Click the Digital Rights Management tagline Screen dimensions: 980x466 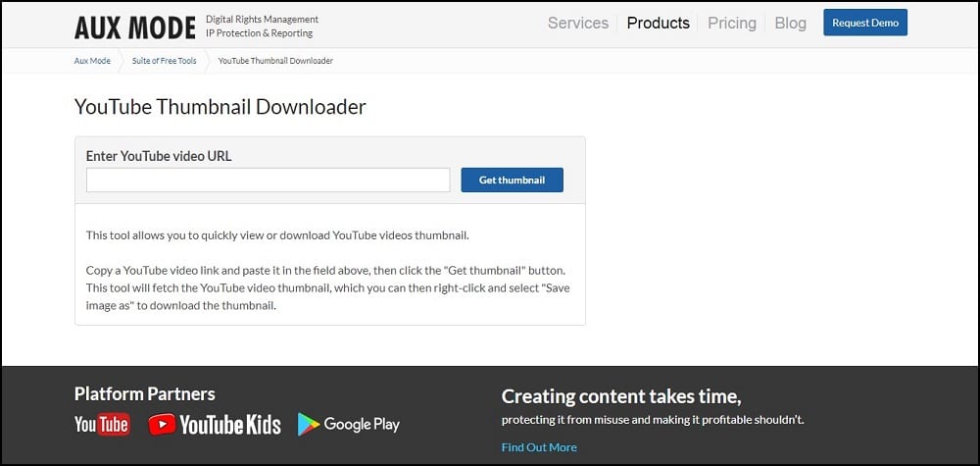point(262,20)
